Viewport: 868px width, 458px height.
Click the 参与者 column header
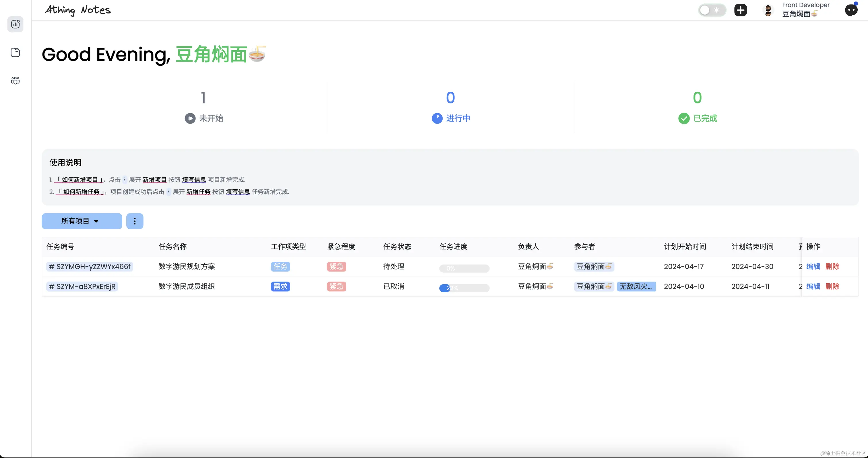coord(585,247)
